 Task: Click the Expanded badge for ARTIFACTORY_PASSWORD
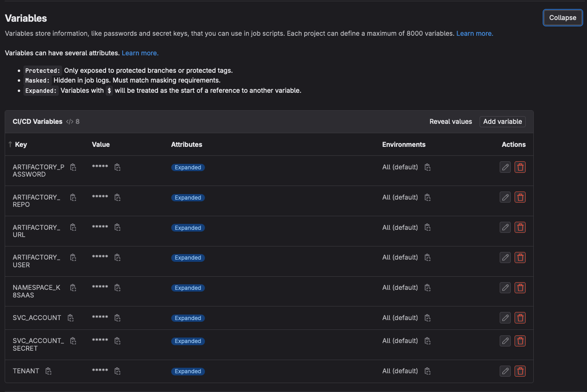pyautogui.click(x=188, y=168)
